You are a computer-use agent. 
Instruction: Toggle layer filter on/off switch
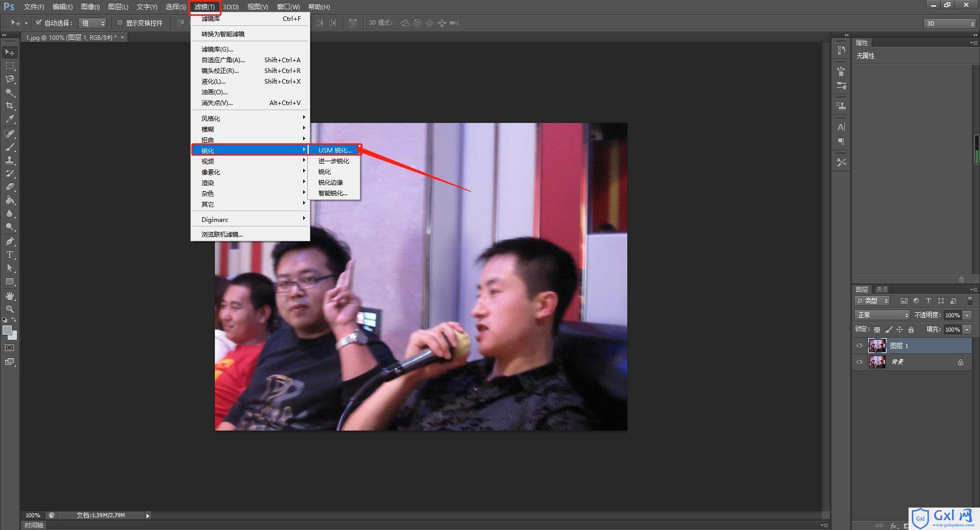tap(970, 301)
